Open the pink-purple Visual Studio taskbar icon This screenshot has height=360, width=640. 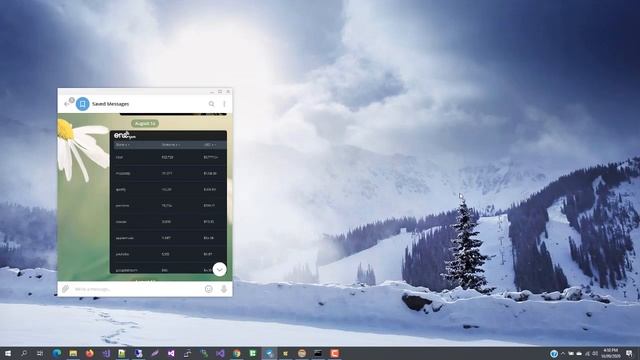(x=171, y=353)
